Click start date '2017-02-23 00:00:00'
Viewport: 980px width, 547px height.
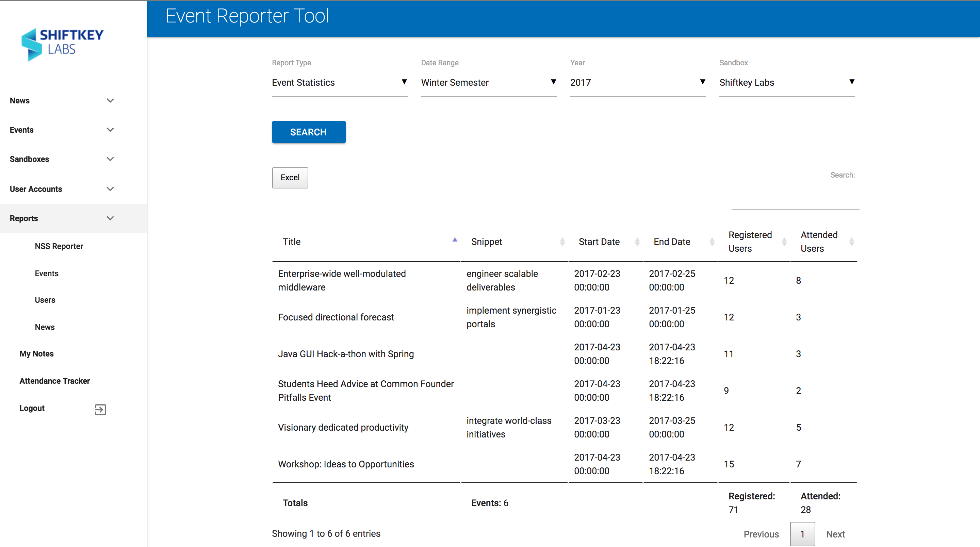tap(597, 280)
